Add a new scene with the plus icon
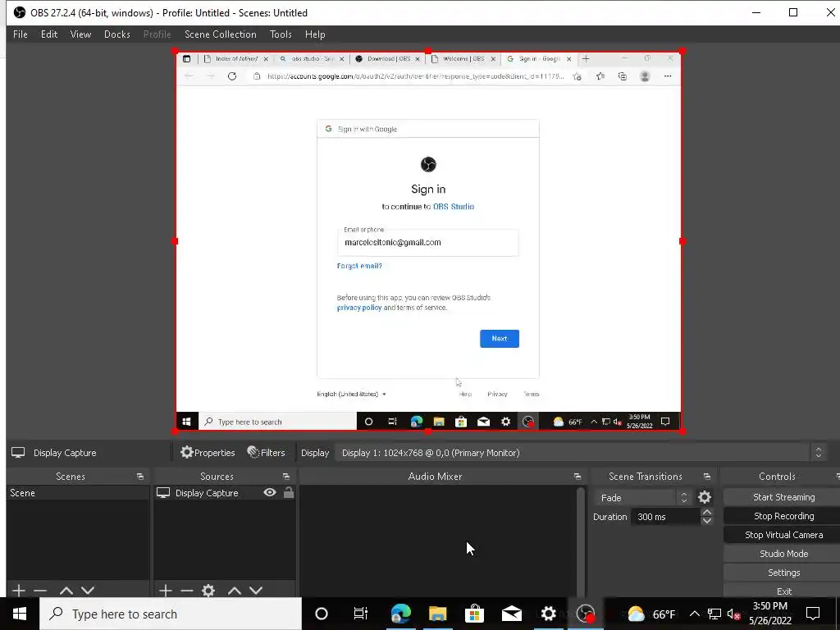The image size is (840, 630). click(x=19, y=591)
